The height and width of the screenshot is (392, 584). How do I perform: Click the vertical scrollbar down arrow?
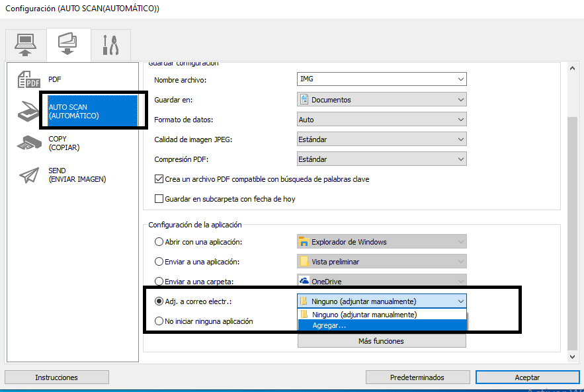coord(573,356)
